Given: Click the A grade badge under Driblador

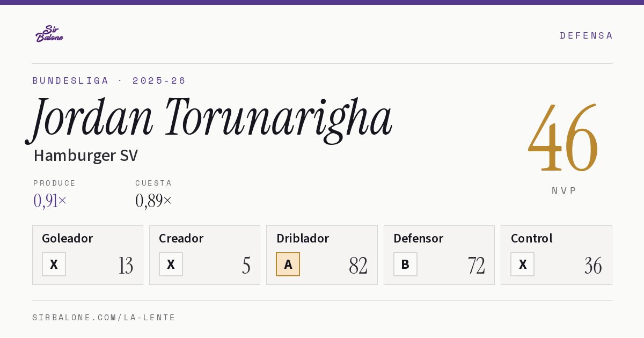Looking at the screenshot, I should pos(288,264).
